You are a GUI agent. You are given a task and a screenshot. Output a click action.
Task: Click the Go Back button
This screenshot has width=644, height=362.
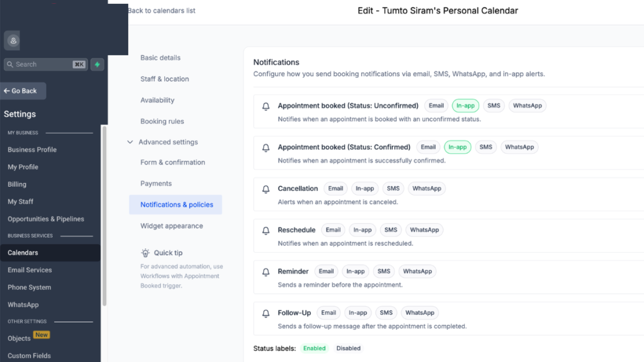23,90
